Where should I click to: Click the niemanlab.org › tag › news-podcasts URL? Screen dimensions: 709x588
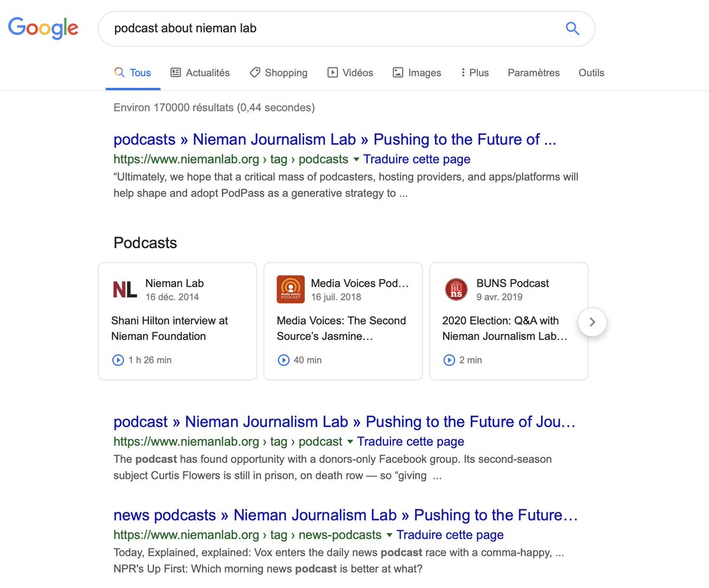click(247, 535)
